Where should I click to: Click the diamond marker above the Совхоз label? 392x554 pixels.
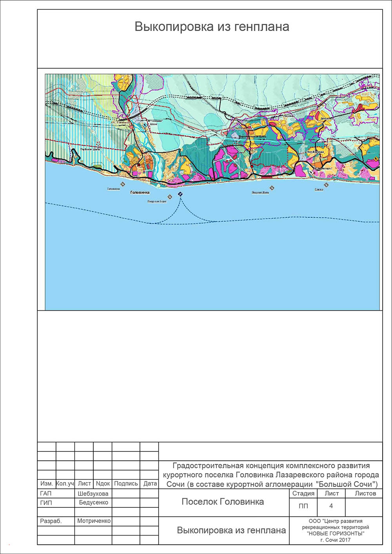click(x=326, y=185)
